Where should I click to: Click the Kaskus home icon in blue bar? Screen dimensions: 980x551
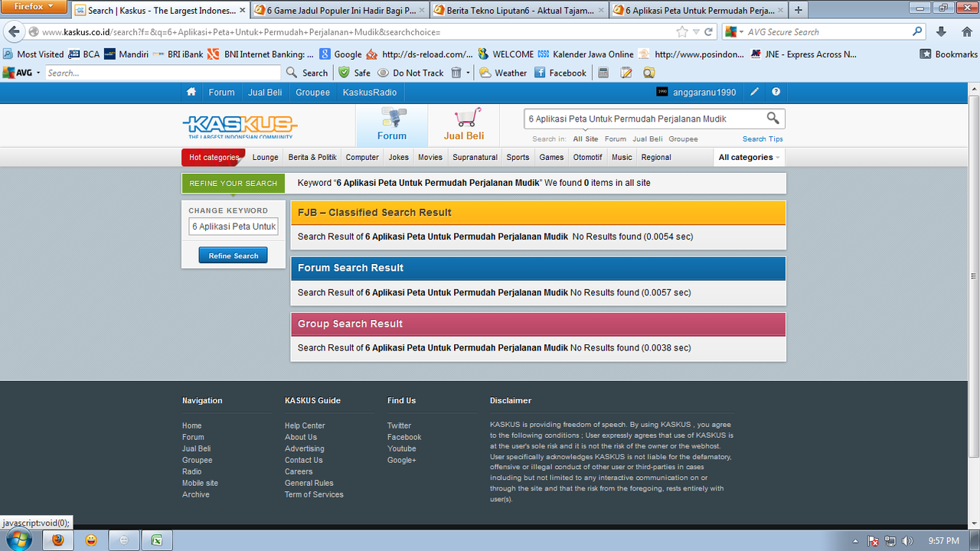191,92
